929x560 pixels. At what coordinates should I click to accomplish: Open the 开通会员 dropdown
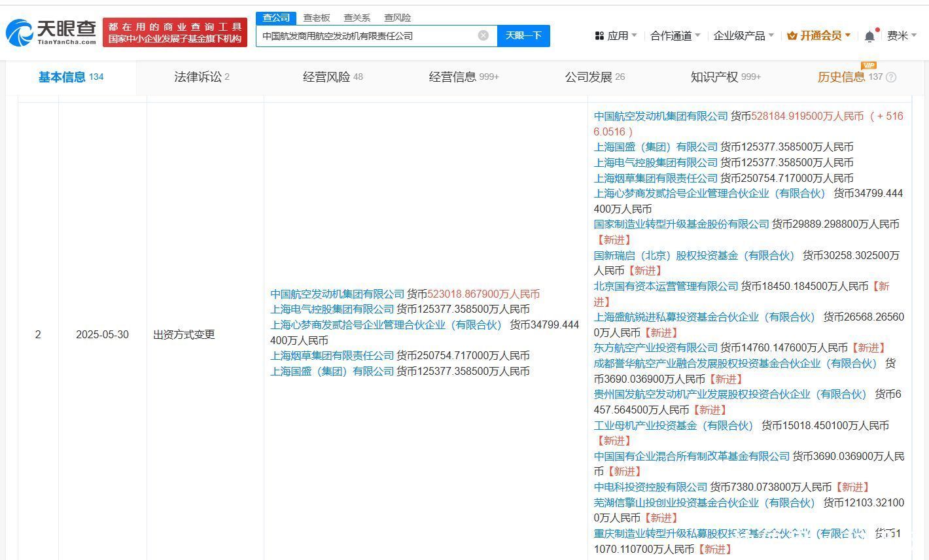pyautogui.click(x=818, y=36)
